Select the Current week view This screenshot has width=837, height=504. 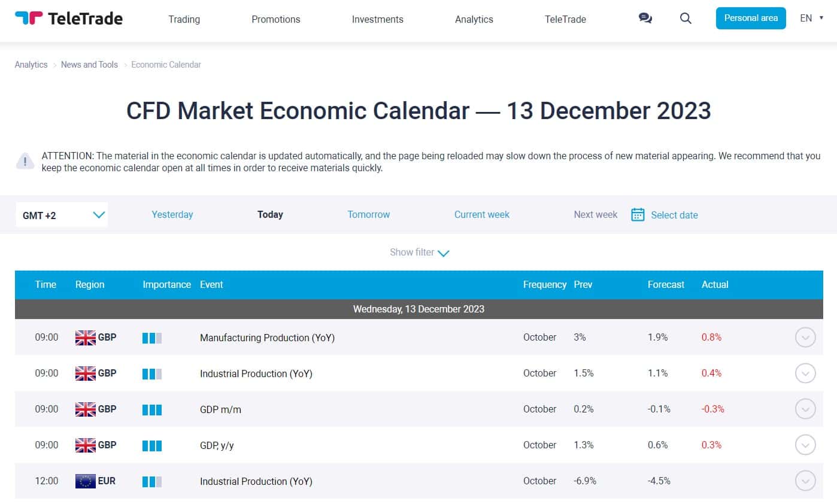click(482, 214)
